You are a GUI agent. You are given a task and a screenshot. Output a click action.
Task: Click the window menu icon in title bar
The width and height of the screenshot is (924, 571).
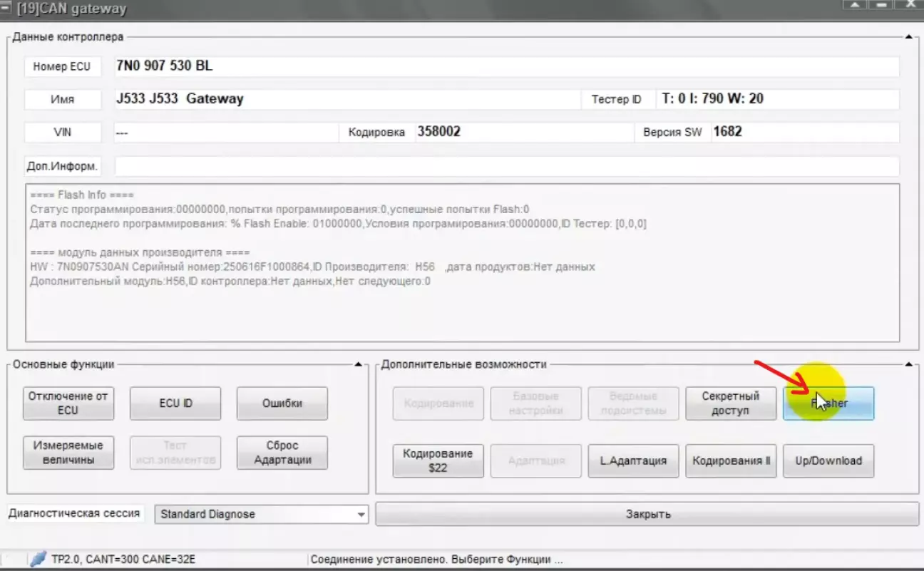(6, 9)
